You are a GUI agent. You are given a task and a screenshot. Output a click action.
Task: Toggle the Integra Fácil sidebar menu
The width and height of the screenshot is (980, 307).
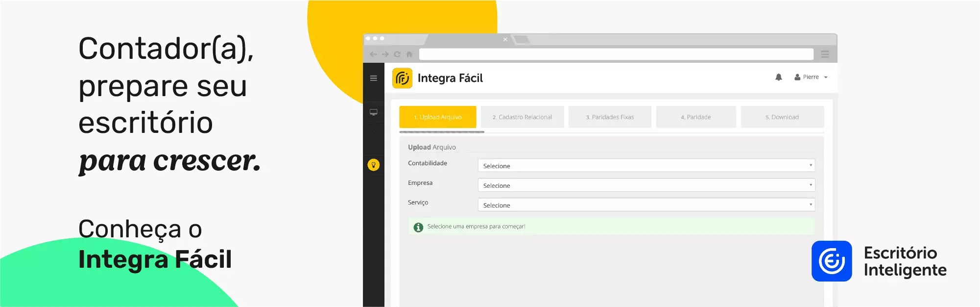pyautogui.click(x=374, y=78)
